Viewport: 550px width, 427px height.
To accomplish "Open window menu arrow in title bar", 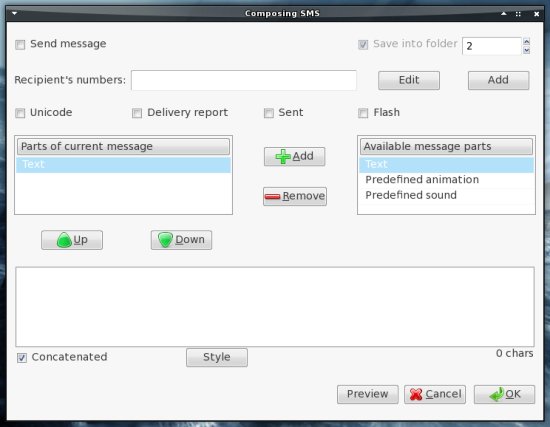I will 15,13.
